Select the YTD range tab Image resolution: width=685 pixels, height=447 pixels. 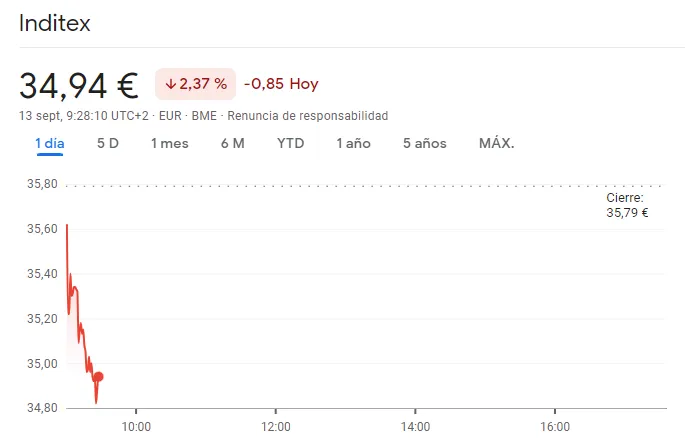(x=291, y=144)
